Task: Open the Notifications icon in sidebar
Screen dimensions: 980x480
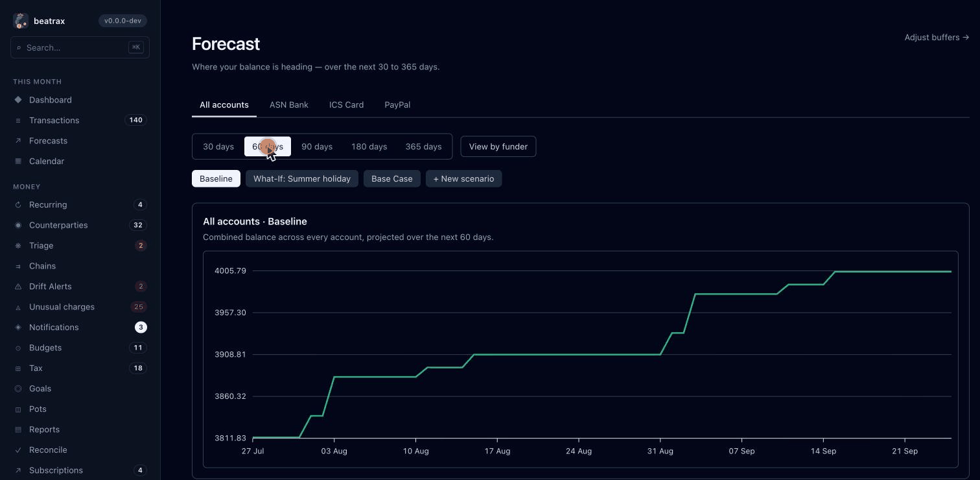Action: click(18, 328)
